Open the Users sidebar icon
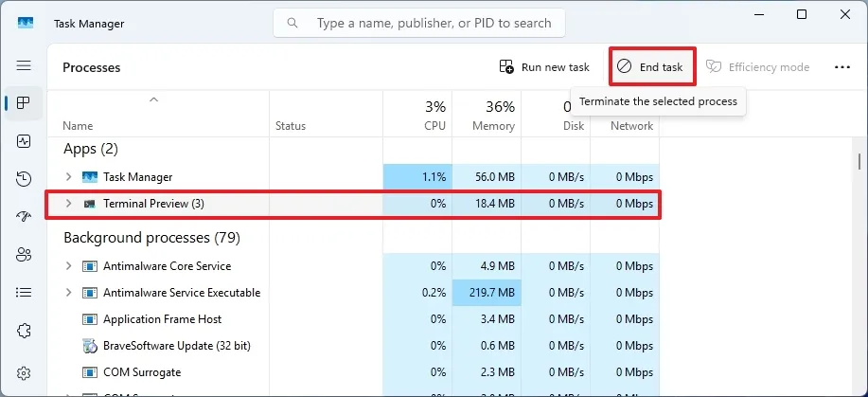868x397 pixels. 24,255
